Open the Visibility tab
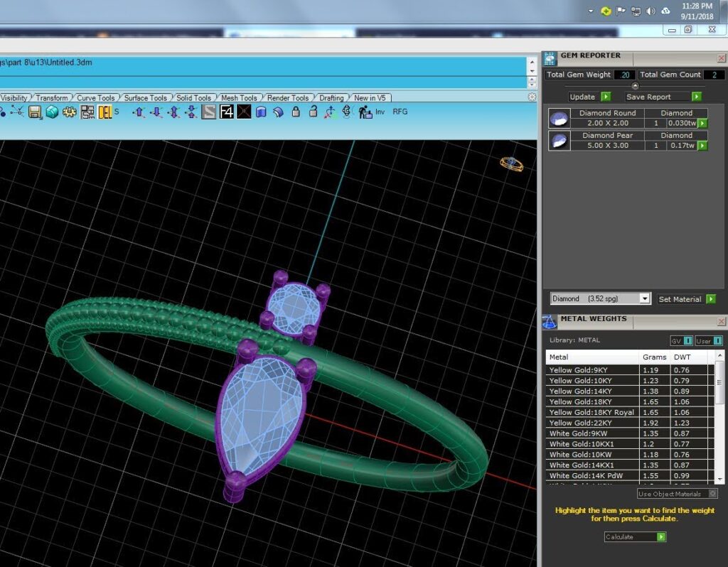This screenshot has height=567, width=728. pyautogui.click(x=14, y=98)
